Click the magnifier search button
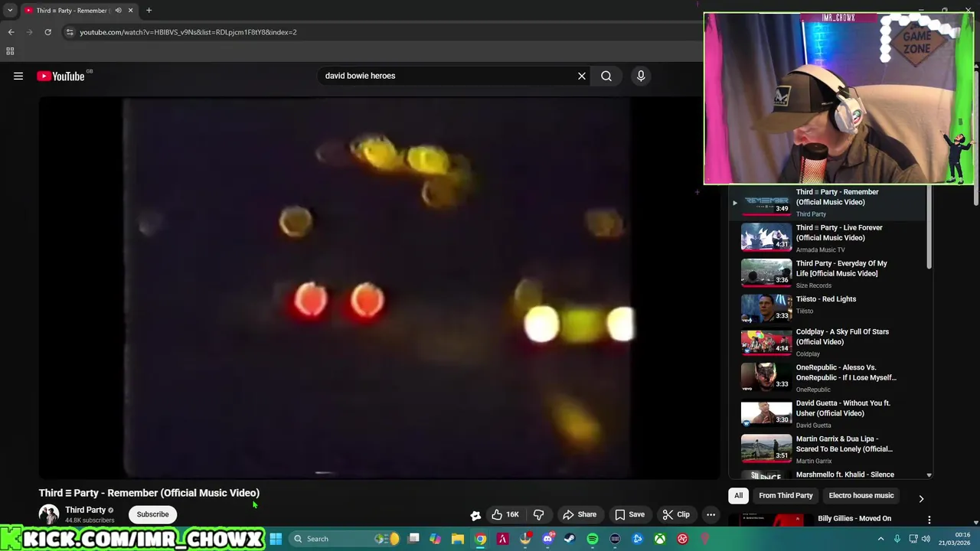This screenshot has width=980, height=551. (x=606, y=76)
